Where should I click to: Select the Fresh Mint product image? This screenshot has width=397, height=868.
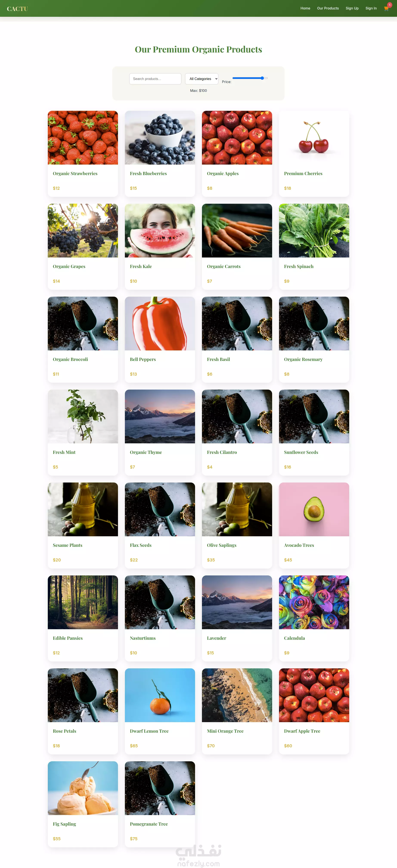click(83, 416)
